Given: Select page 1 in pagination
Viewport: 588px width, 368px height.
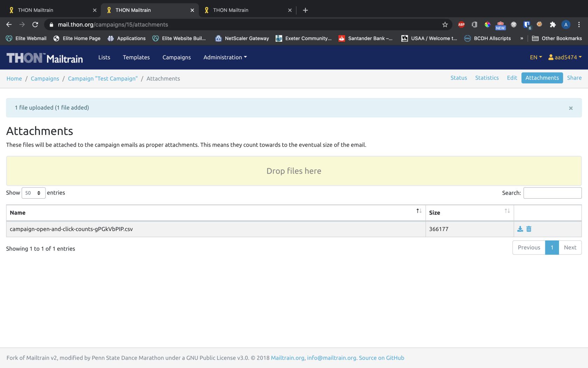Looking at the screenshot, I should coord(552,247).
